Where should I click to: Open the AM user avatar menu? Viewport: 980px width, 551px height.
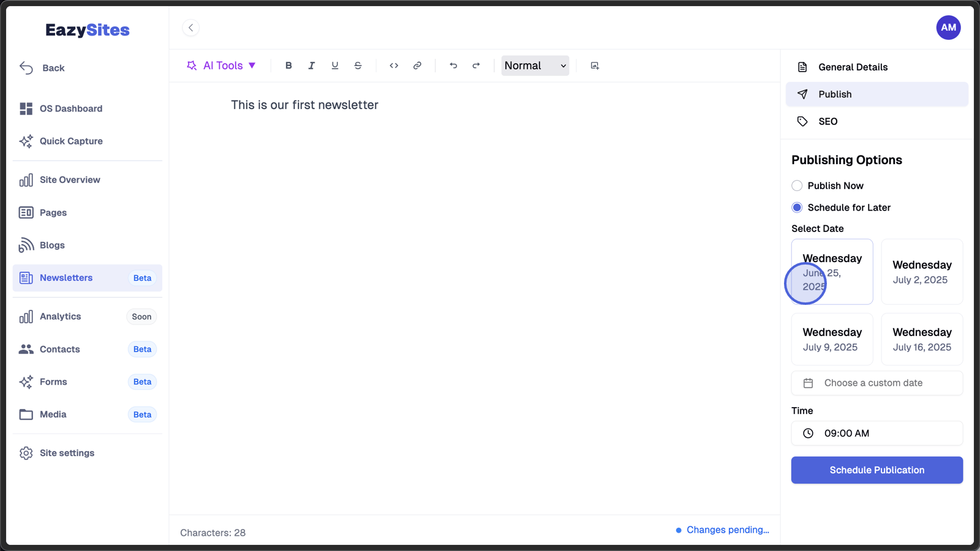tap(948, 28)
